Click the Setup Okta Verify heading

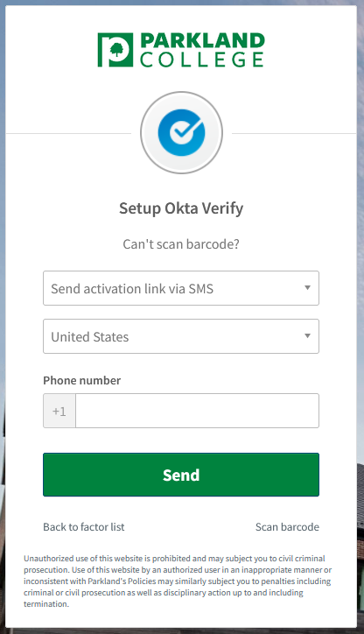(x=181, y=208)
